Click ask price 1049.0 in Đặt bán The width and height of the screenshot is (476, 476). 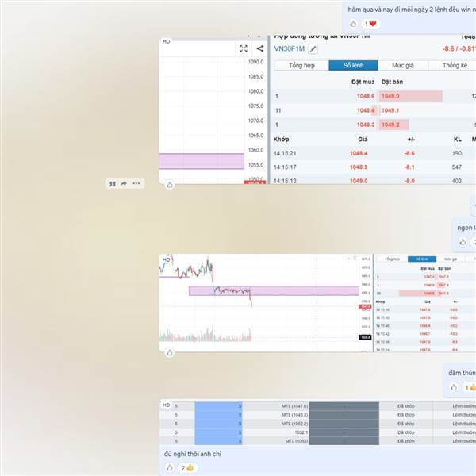pyautogui.click(x=390, y=96)
